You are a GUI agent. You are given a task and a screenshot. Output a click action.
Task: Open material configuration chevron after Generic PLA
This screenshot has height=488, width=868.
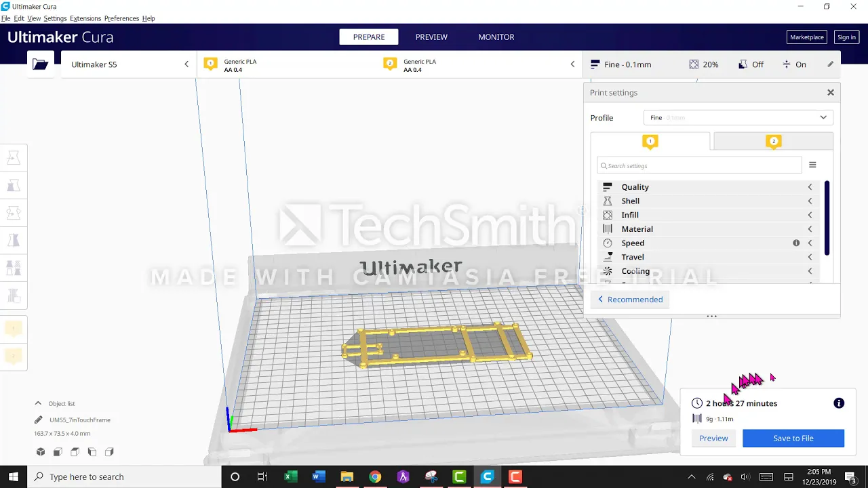click(572, 64)
